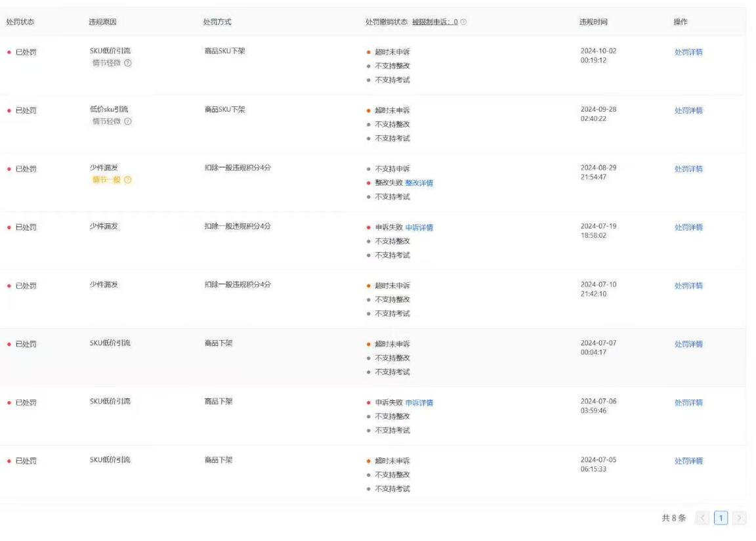Viewport: 756px width, 541px height.
Task: View 处罚详情 for the 2024-10-02 violation
Action: [x=688, y=53]
